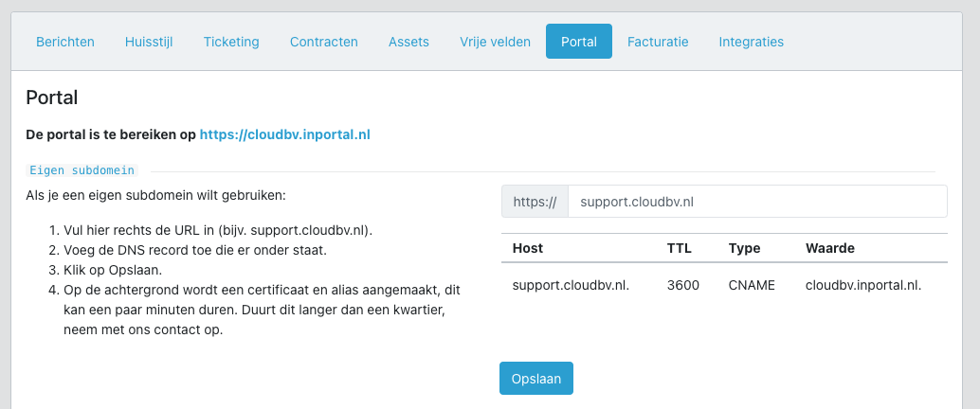Select the Contracten tab
This screenshot has height=409, width=980.
324,42
